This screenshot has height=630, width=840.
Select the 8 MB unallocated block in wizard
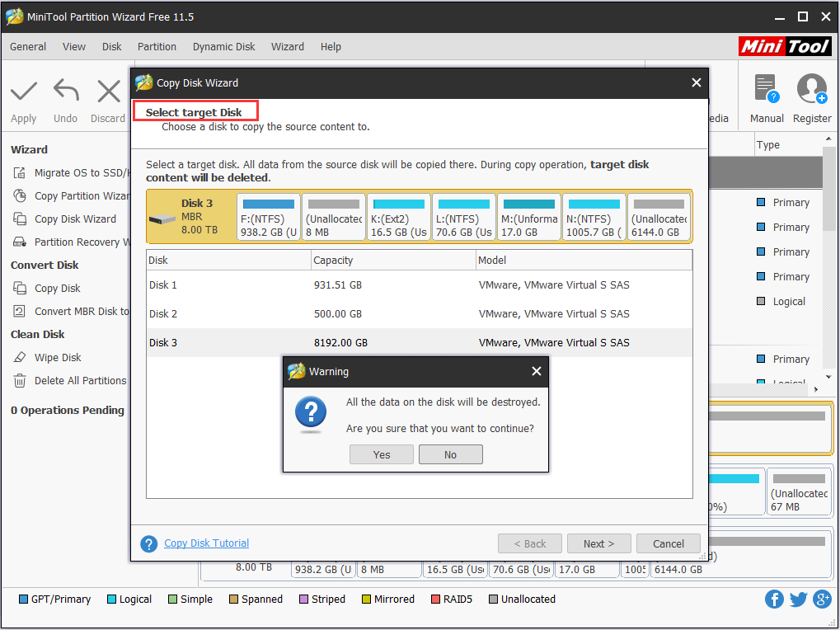334,217
